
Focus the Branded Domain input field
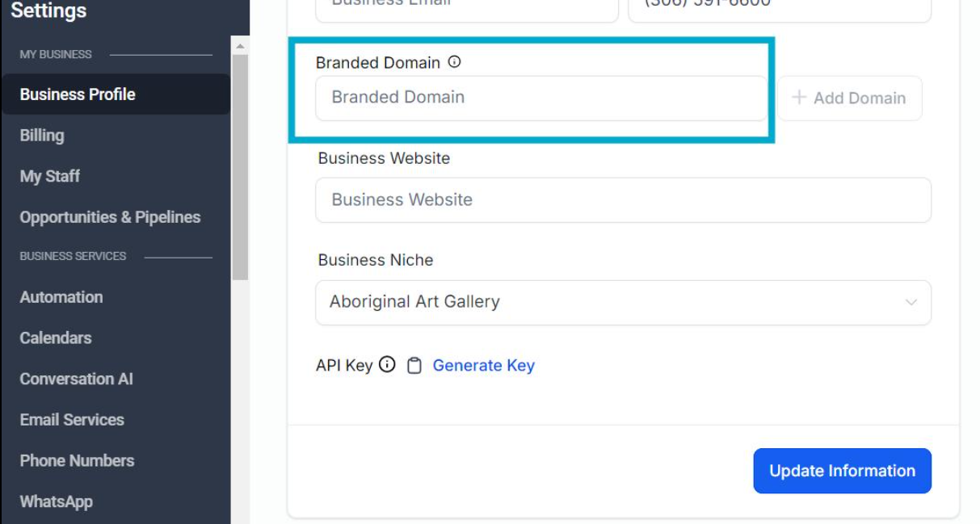click(x=541, y=98)
